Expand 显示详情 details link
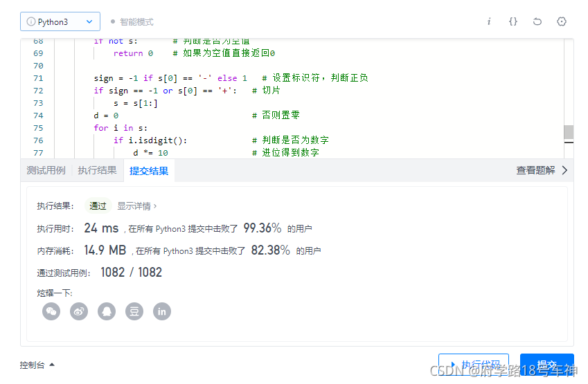The width and height of the screenshot is (588, 384). point(136,206)
